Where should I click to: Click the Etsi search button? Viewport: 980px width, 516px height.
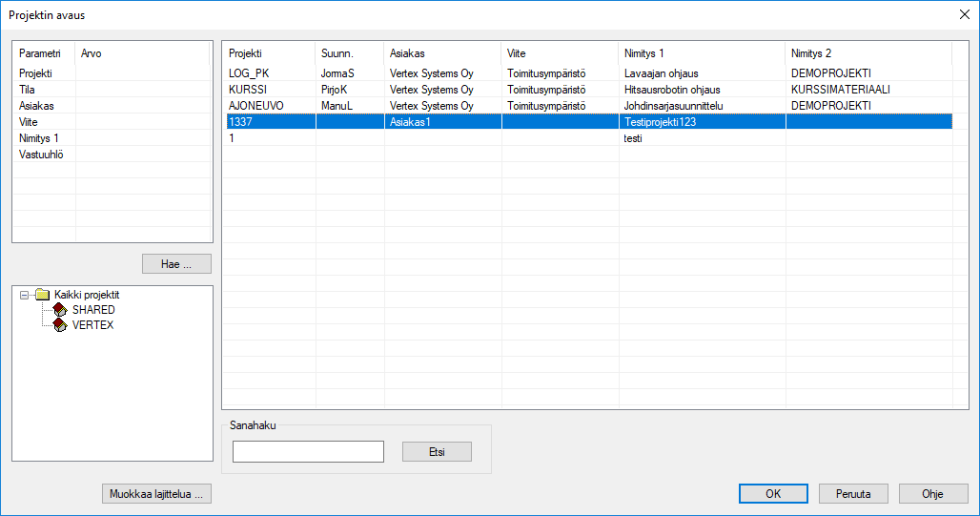(x=437, y=451)
